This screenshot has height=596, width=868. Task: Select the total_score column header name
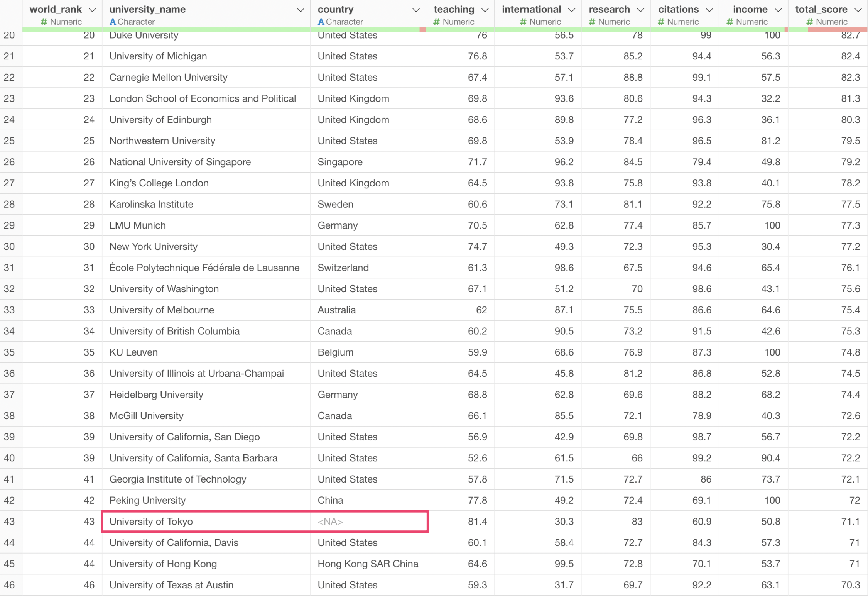[821, 9]
